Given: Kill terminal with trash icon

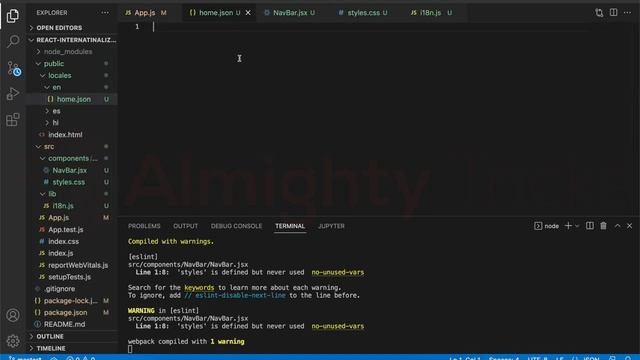Looking at the screenshot, I should (603, 226).
